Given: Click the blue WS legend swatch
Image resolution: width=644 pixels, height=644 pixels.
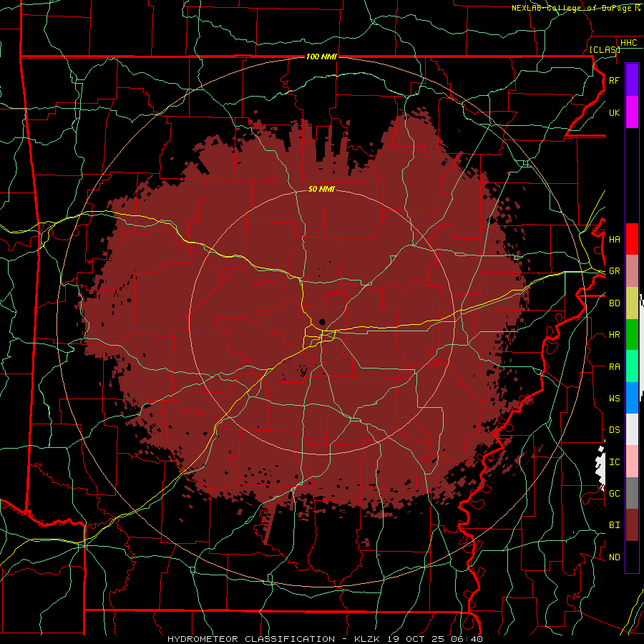Looking at the screenshot, I should [632, 398].
